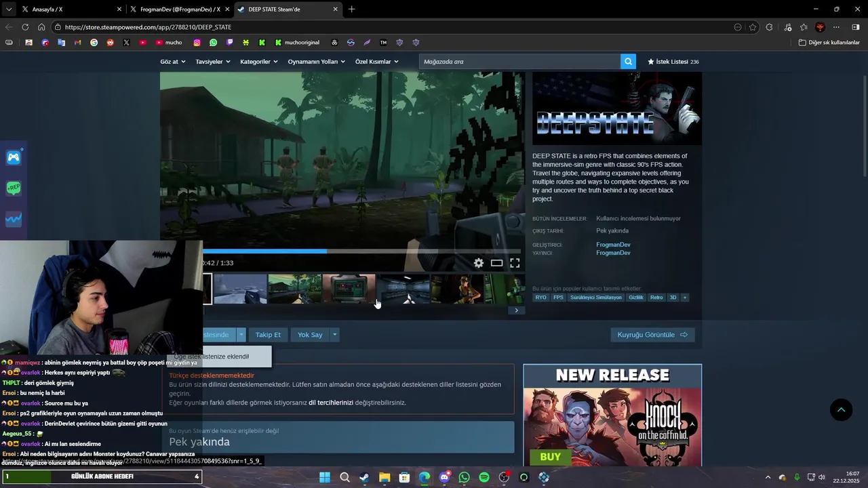This screenshot has width=868, height=488.
Task: Expand the Tavsiyeler menu
Action: point(213,62)
